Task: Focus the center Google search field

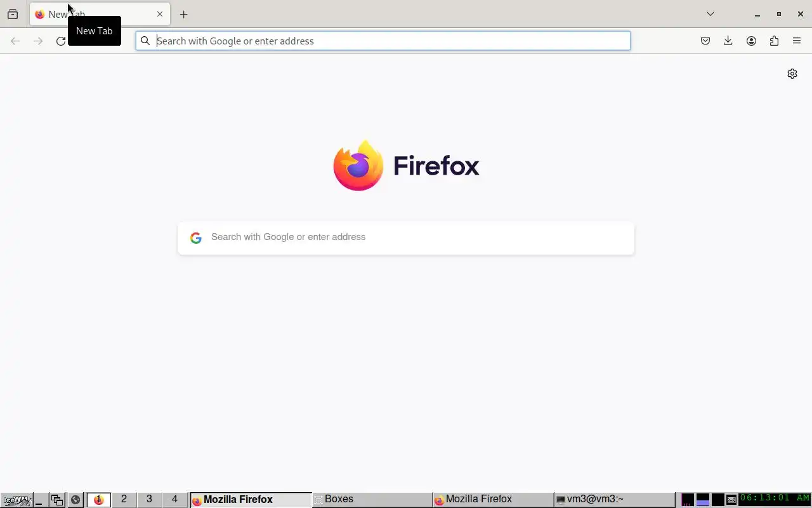Action: pos(406,238)
